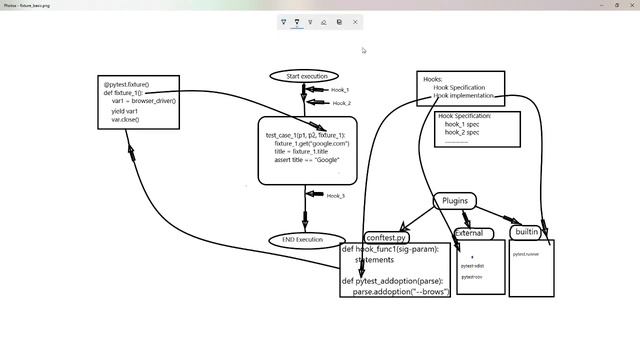Click the "Hook_3" label

point(336,196)
